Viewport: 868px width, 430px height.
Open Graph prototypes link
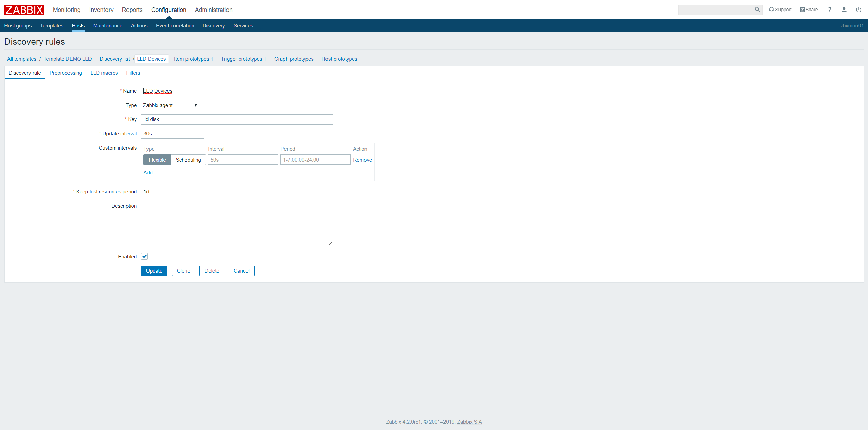[294, 59]
